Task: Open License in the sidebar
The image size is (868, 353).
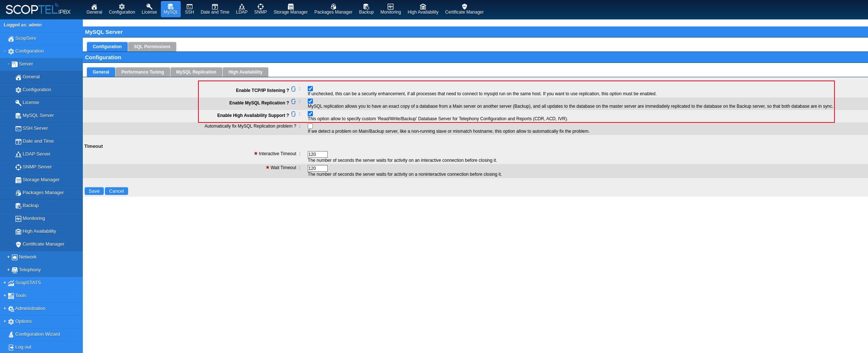Action: (41, 103)
